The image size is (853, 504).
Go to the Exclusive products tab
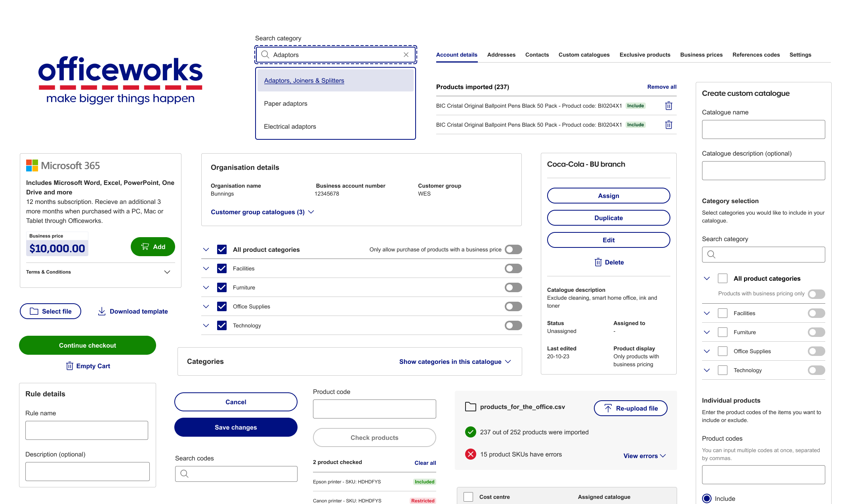645,55
